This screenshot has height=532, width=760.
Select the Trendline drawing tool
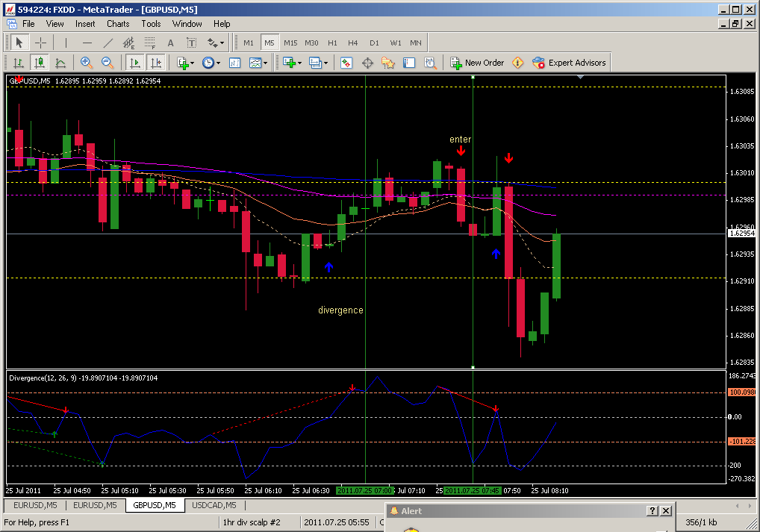coord(108,43)
